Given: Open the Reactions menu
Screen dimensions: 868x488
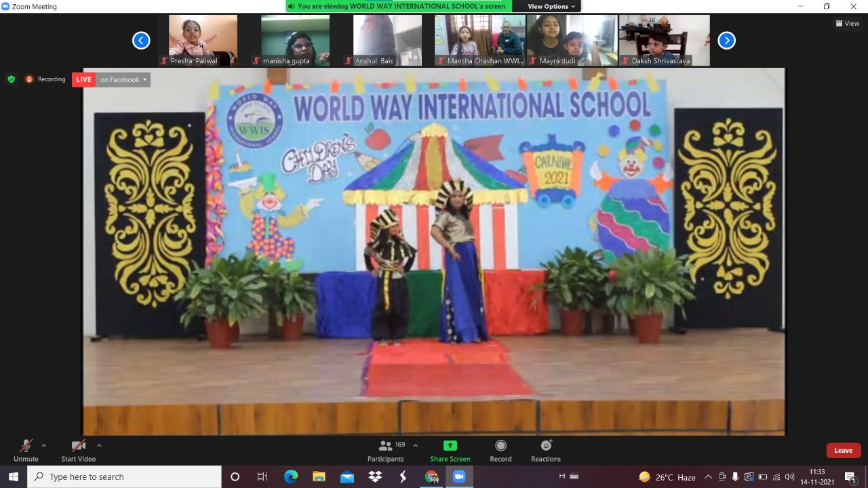Looking at the screenshot, I should tap(546, 451).
